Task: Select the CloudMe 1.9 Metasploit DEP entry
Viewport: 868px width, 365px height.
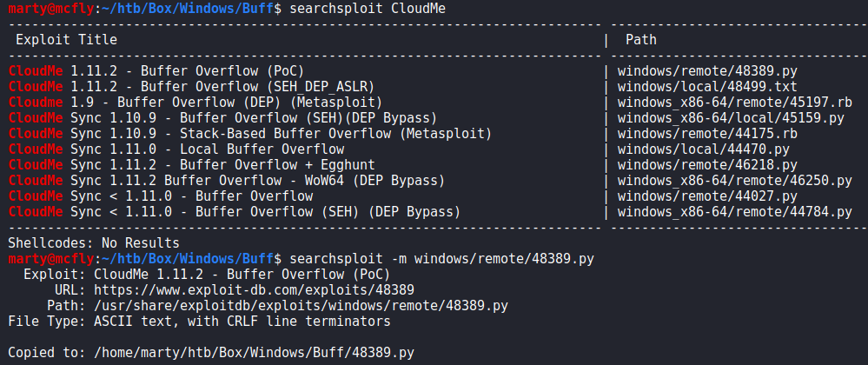Action: point(182,102)
